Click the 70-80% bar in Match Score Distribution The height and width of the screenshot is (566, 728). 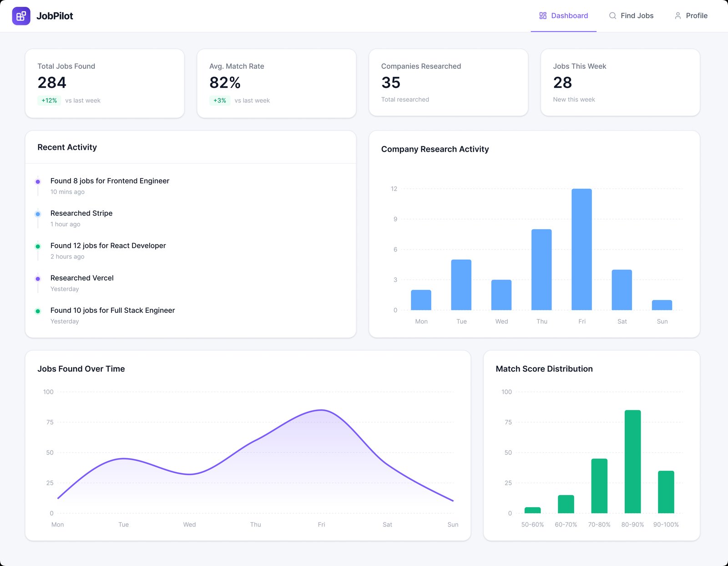(599, 486)
